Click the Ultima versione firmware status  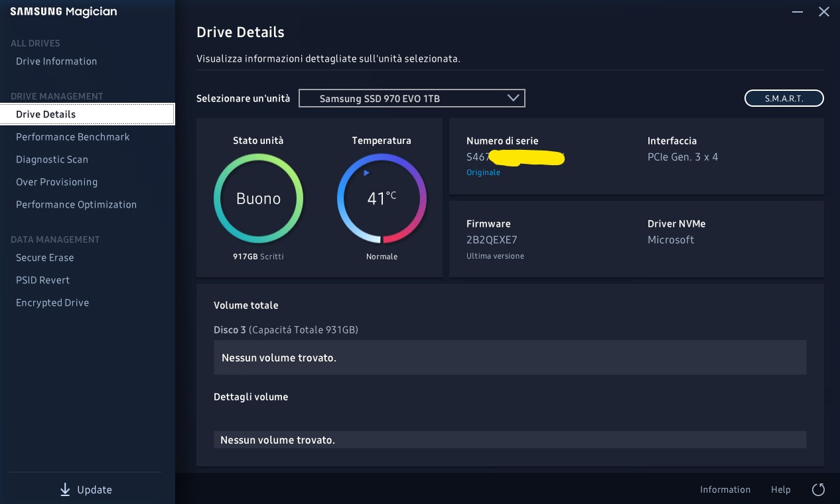pos(495,256)
